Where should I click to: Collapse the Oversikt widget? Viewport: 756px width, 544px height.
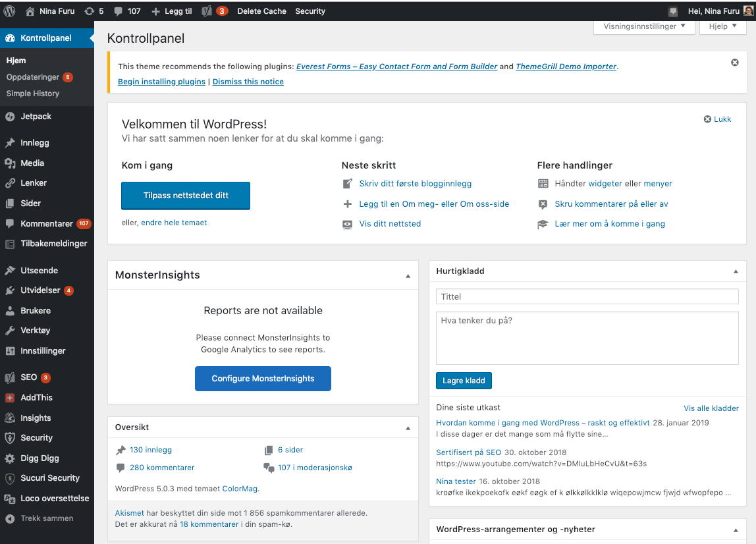pos(408,428)
